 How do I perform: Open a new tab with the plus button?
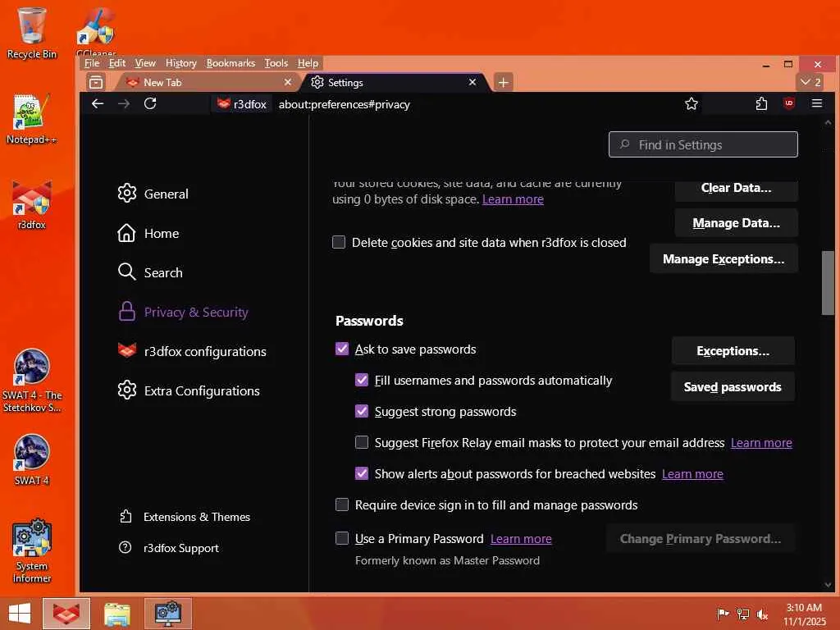pos(503,83)
